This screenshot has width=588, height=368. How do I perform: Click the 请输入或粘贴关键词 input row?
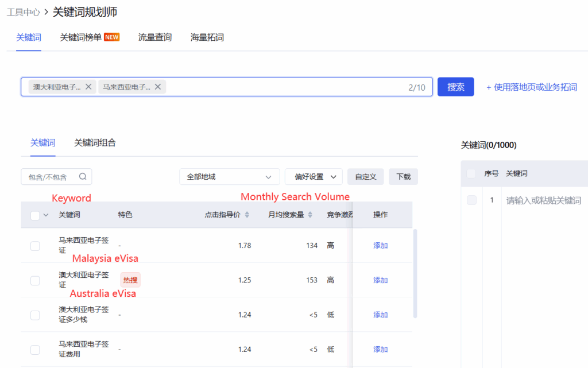point(544,200)
